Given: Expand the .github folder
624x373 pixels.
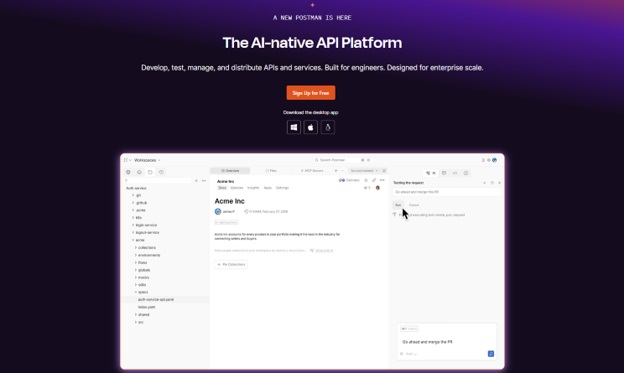Looking at the screenshot, I should [x=133, y=203].
